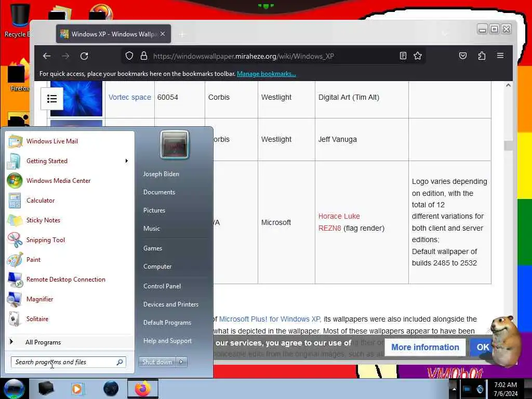Bookmark this page with the star
Image resolution: width=532 pixels, height=399 pixels.
pos(418,56)
